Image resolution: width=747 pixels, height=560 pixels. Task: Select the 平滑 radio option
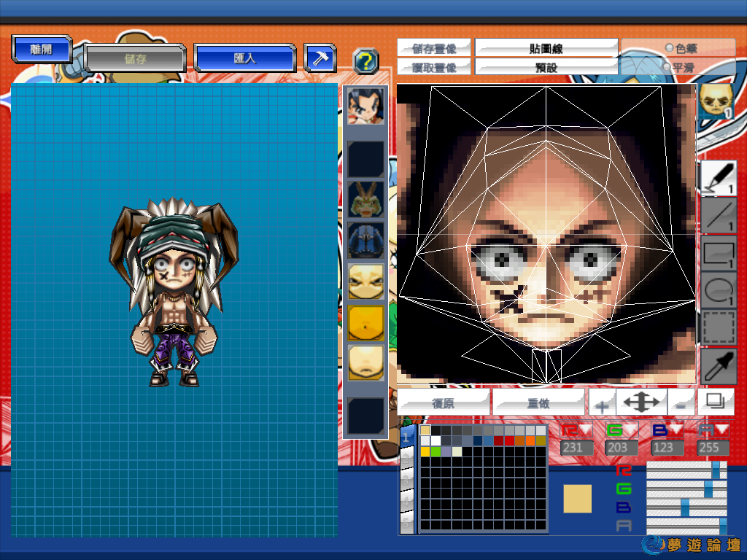click(x=678, y=67)
